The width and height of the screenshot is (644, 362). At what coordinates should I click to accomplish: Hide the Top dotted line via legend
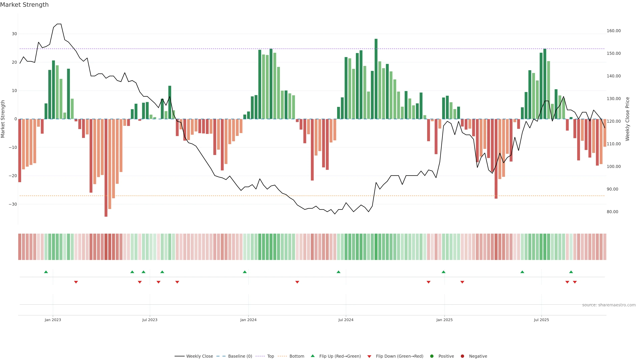[270, 356]
